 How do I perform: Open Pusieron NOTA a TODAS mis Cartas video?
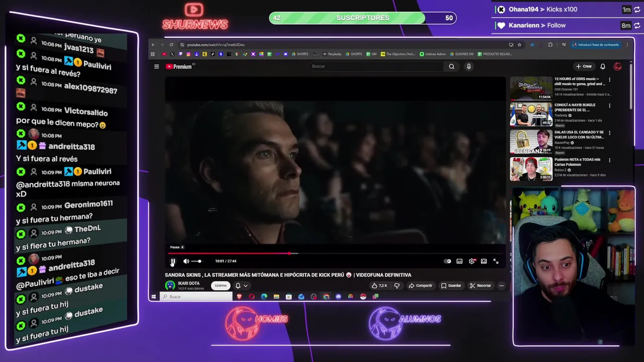(578, 161)
